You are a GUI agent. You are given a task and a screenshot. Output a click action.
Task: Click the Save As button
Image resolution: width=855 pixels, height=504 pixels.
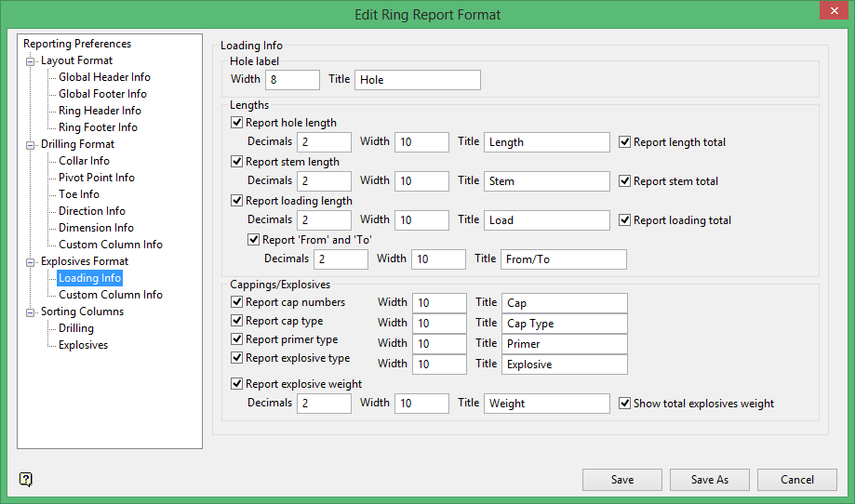(x=710, y=480)
